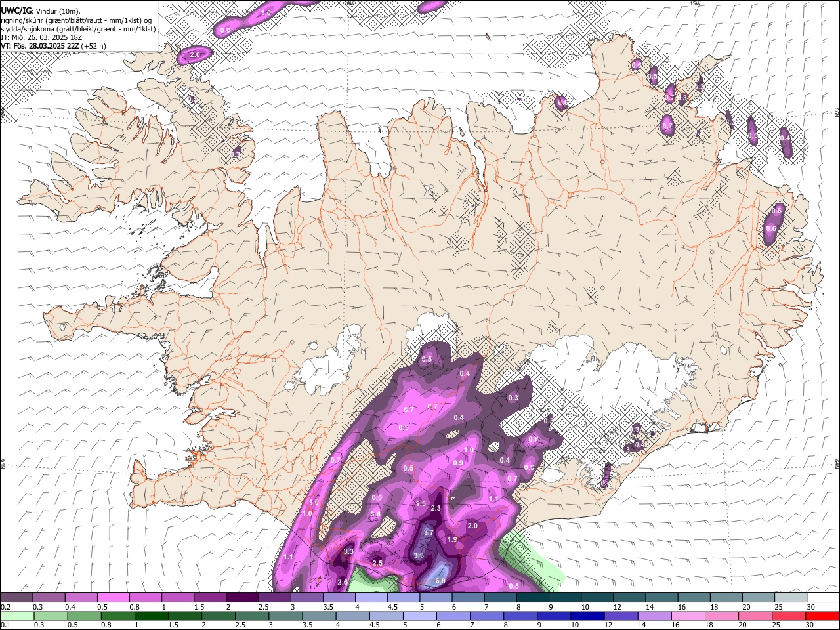Select the white swatch above the top-row 30

(x=822, y=598)
